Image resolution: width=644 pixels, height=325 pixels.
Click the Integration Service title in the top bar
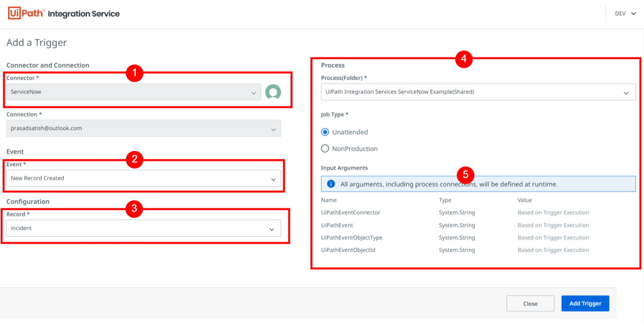pyautogui.click(x=84, y=13)
